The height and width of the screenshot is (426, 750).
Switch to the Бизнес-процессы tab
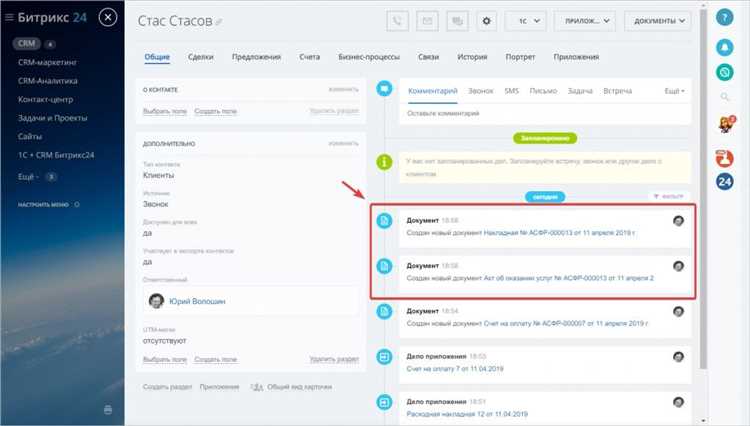[369, 57]
